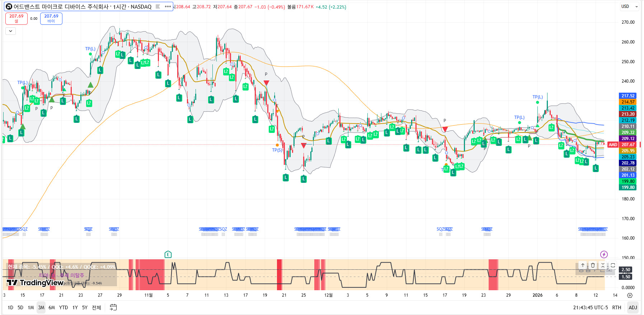This screenshot has height=315, width=644.
Task: Move indicator pane up with arrow icon
Action: (583, 265)
